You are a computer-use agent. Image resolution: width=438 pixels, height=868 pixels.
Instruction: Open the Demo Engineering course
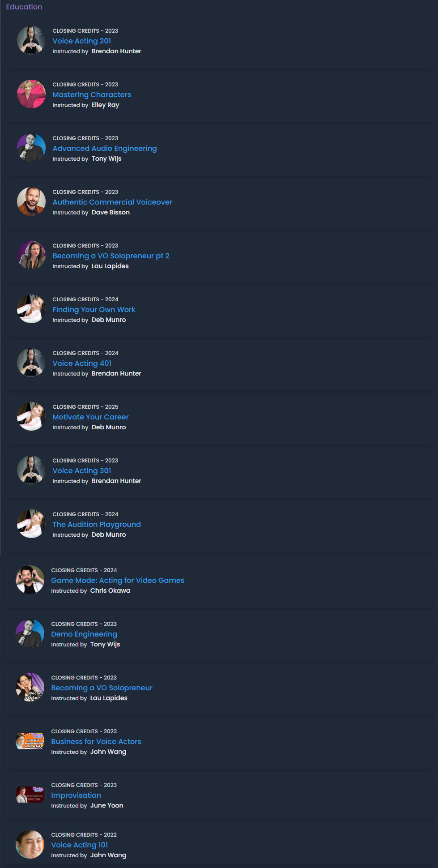84,634
